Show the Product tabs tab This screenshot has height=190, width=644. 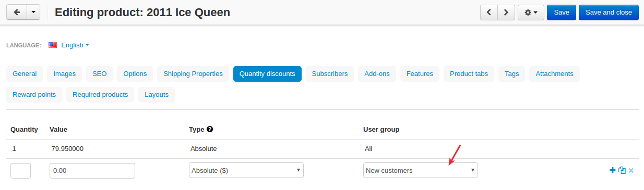point(469,74)
